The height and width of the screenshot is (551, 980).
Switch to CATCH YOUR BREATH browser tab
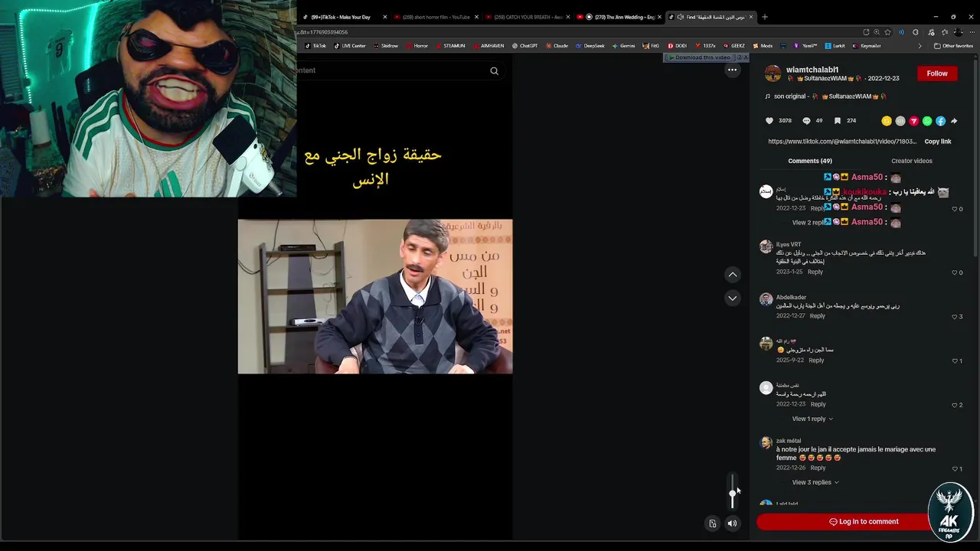[x=528, y=17]
